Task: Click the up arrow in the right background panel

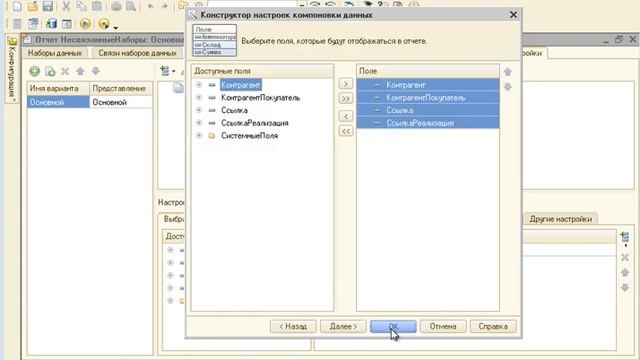Action: pyautogui.click(x=624, y=272)
